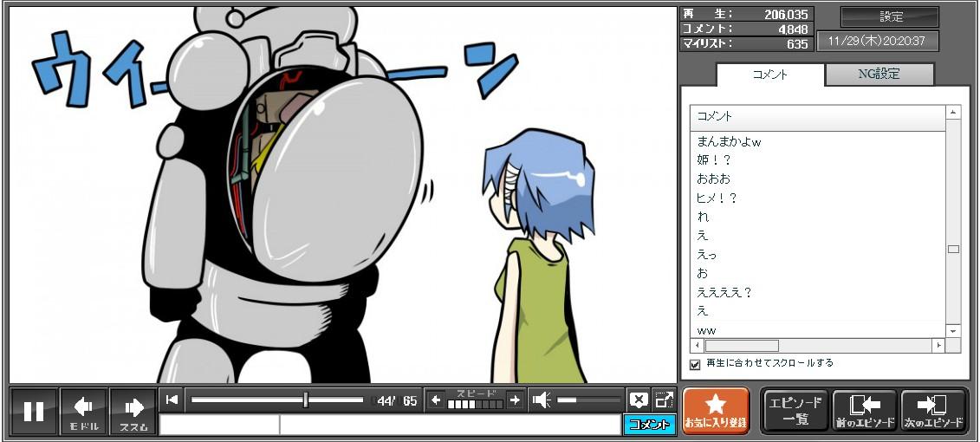This screenshot has width=980, height=442.
Task: Enter fullscreen mode
Action: (x=665, y=400)
